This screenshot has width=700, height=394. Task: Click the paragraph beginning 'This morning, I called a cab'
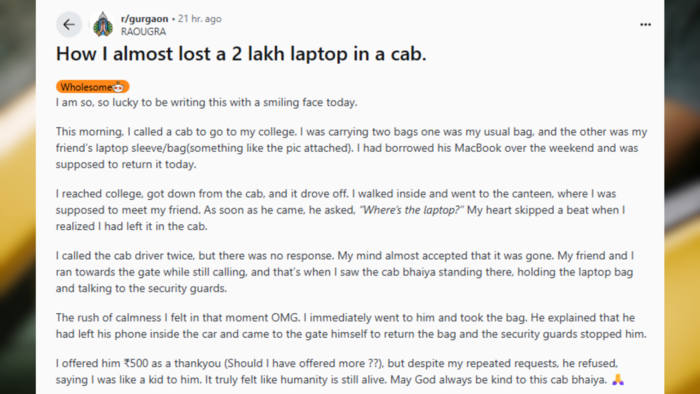coord(351,148)
